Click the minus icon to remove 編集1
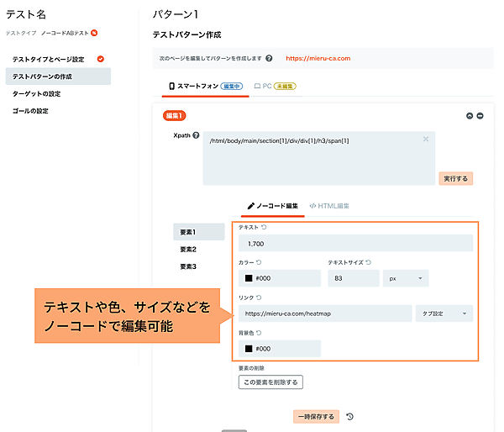The image size is (504, 432). [480, 115]
